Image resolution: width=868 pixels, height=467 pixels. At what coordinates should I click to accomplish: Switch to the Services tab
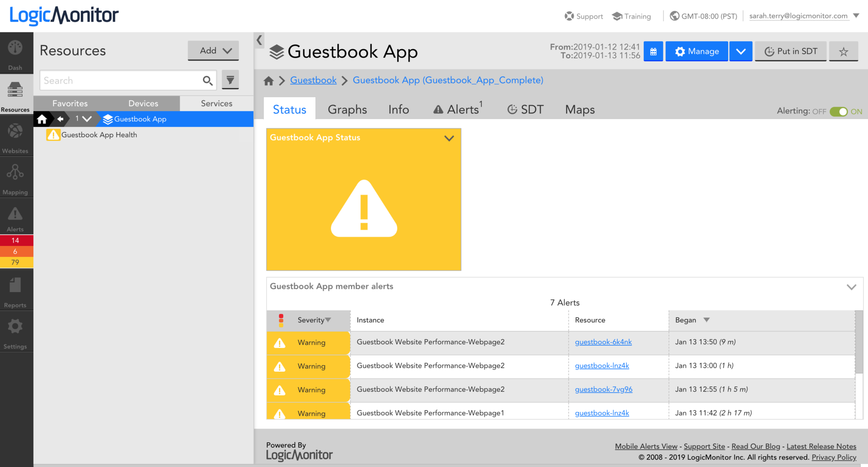tap(216, 103)
